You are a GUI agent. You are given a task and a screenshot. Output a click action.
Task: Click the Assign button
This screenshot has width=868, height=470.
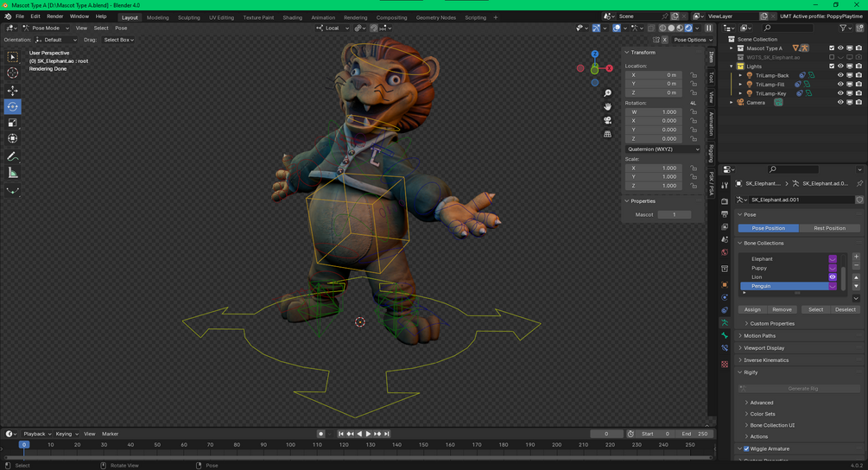coord(752,309)
